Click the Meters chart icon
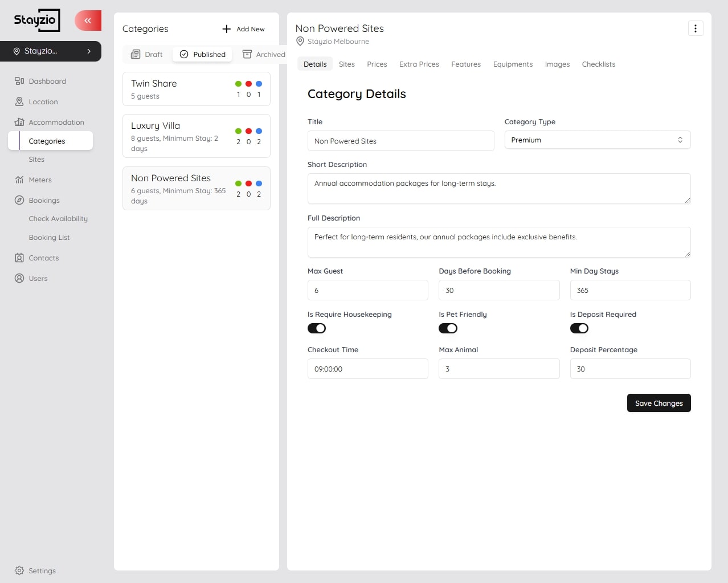Viewport: 728px width, 583px height. coord(19,180)
